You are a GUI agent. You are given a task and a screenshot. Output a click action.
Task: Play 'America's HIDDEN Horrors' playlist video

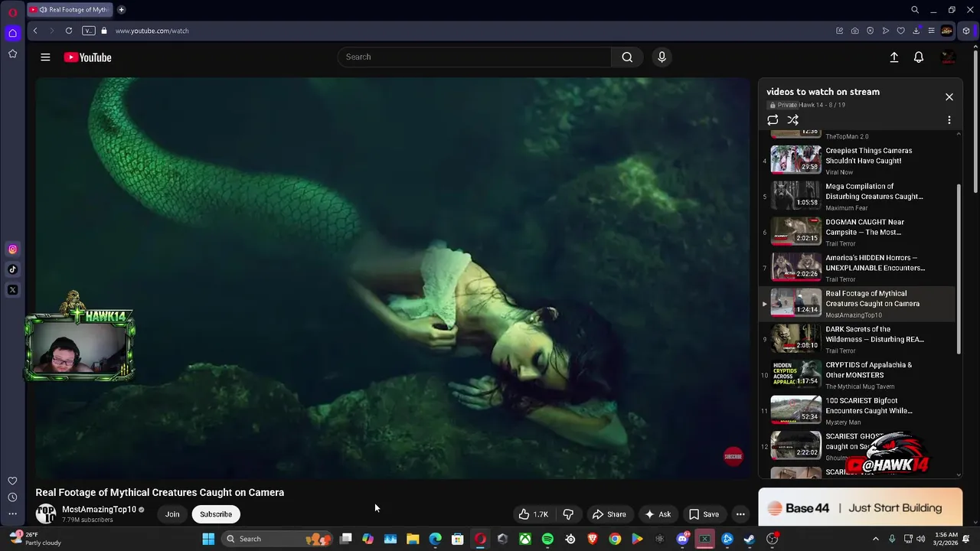(857, 268)
